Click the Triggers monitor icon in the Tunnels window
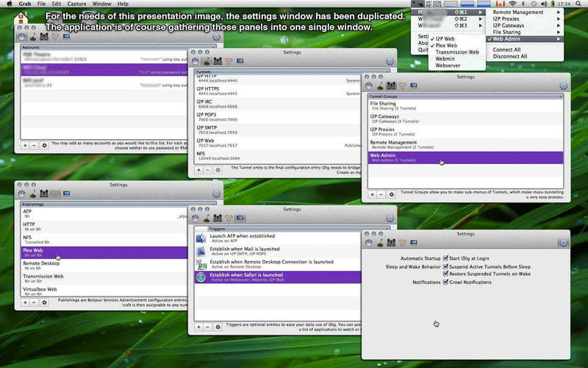Image resolution: width=588 pixels, height=368 pixels. tap(240, 61)
